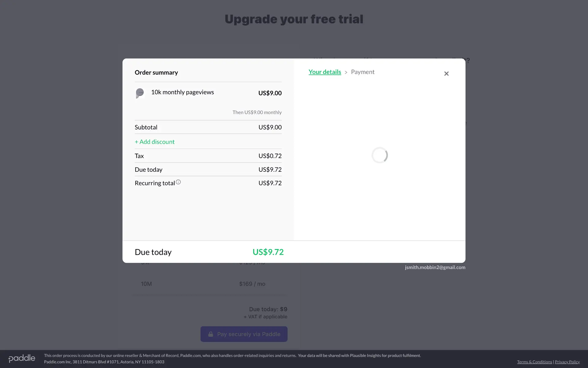This screenshot has height=368, width=588.
Task: Click the Recurring total info icon
Action: (178, 182)
